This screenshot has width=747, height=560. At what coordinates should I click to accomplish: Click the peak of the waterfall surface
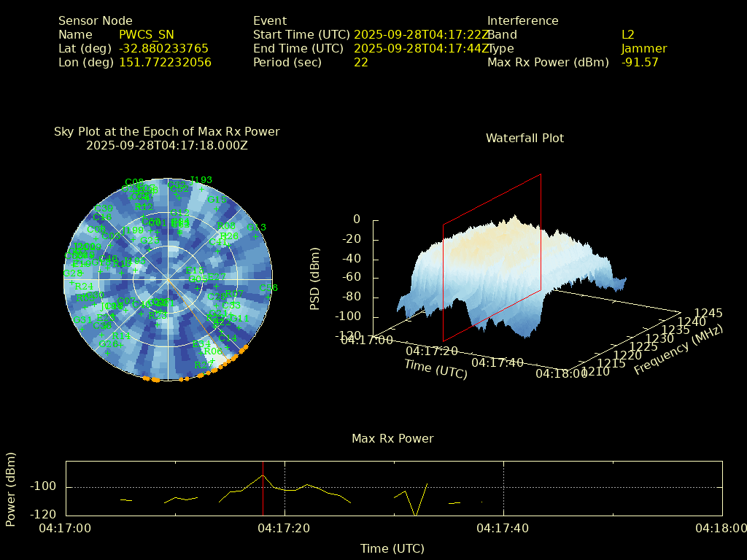coord(515,217)
